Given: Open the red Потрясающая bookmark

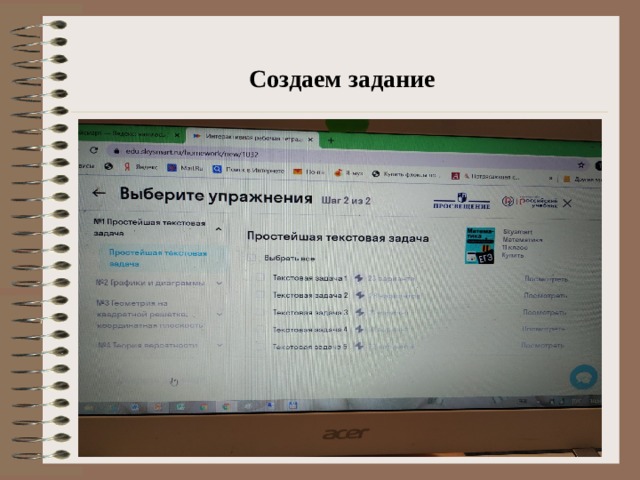Looking at the screenshot, I should tap(485, 176).
